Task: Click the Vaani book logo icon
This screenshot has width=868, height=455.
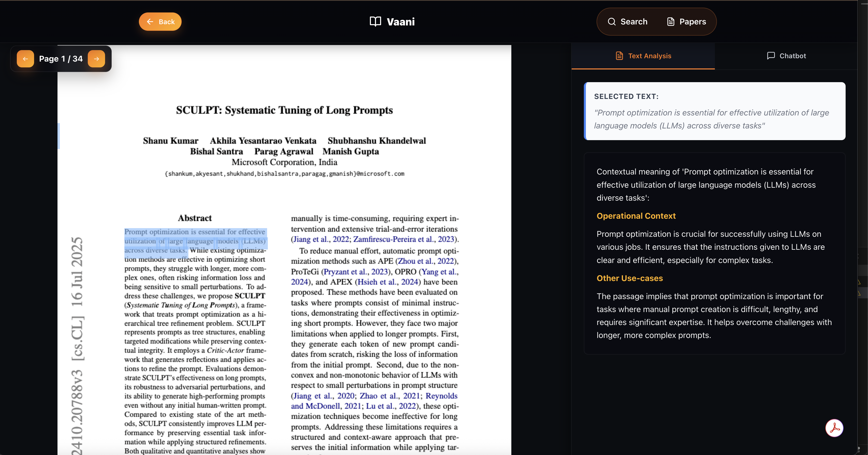Action: point(375,22)
